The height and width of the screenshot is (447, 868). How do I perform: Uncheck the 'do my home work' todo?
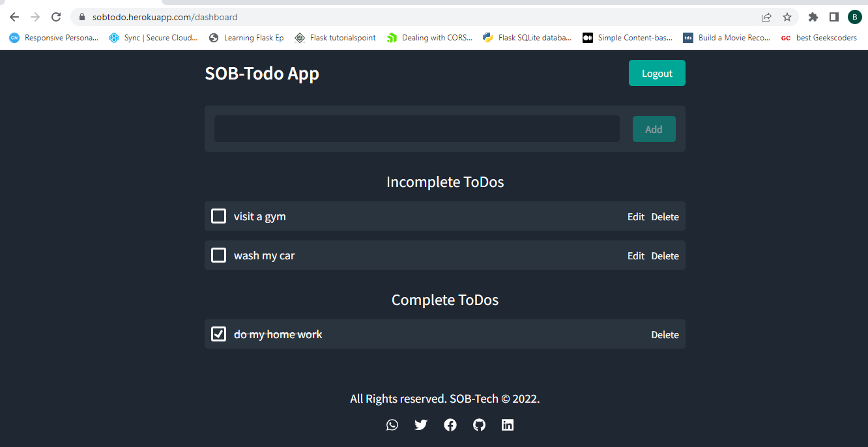coord(219,334)
